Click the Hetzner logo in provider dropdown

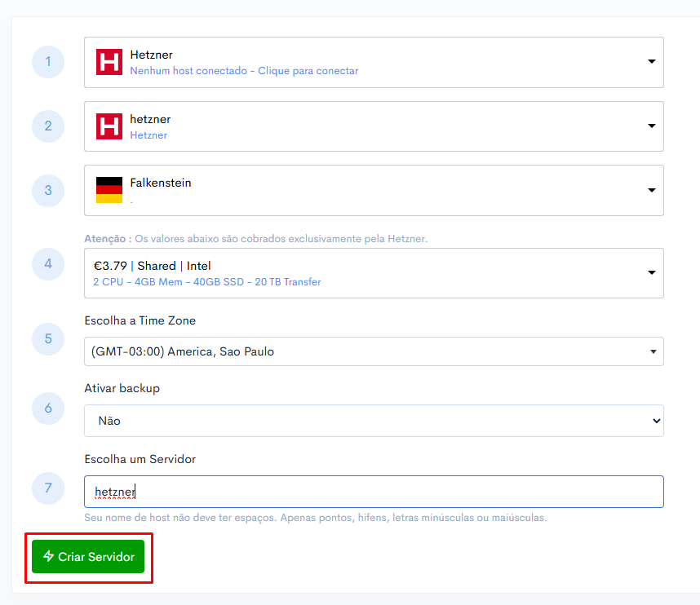click(x=109, y=62)
